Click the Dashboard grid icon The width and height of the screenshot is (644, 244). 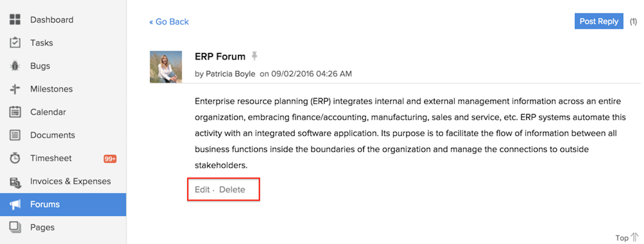tap(15, 20)
